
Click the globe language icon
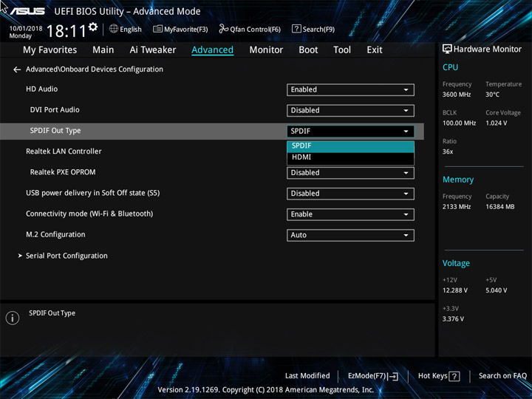114,29
